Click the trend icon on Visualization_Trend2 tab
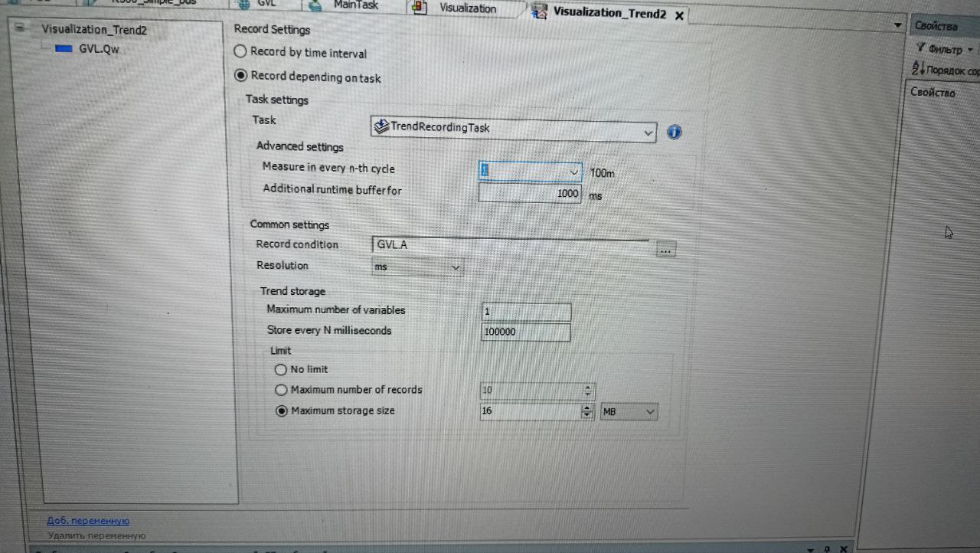The height and width of the screenshot is (553, 980). [541, 12]
